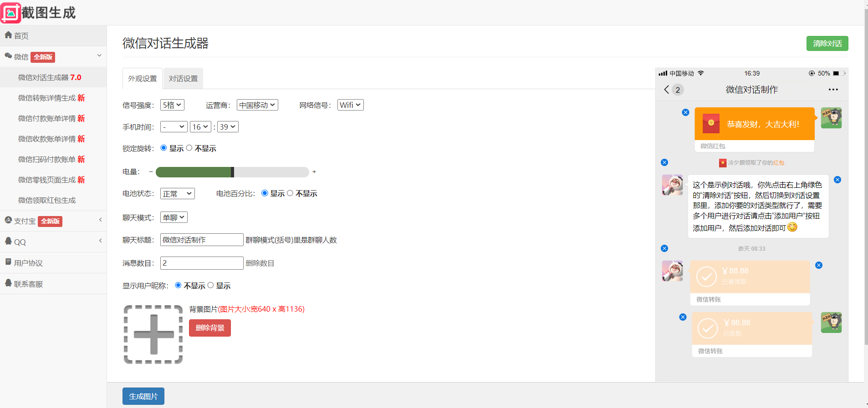Click the 已收款 ¥88.88 transfer bubble

point(752,334)
